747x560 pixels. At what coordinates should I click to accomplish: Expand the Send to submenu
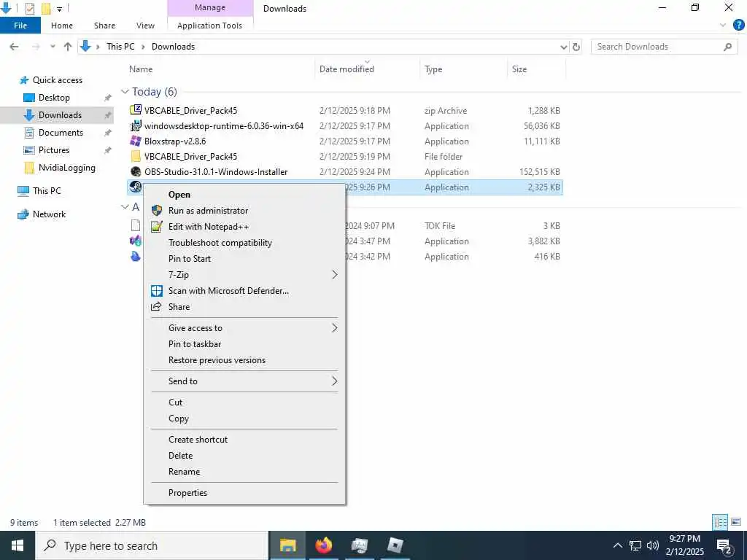click(x=334, y=381)
